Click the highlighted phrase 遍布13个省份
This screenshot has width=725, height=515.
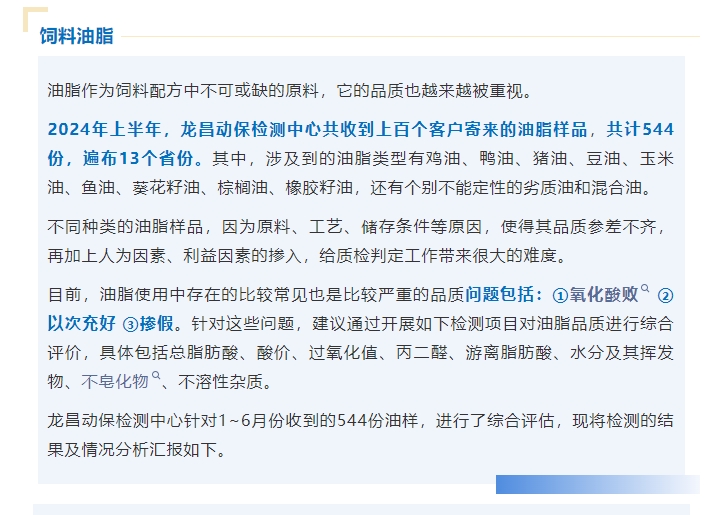point(138,159)
